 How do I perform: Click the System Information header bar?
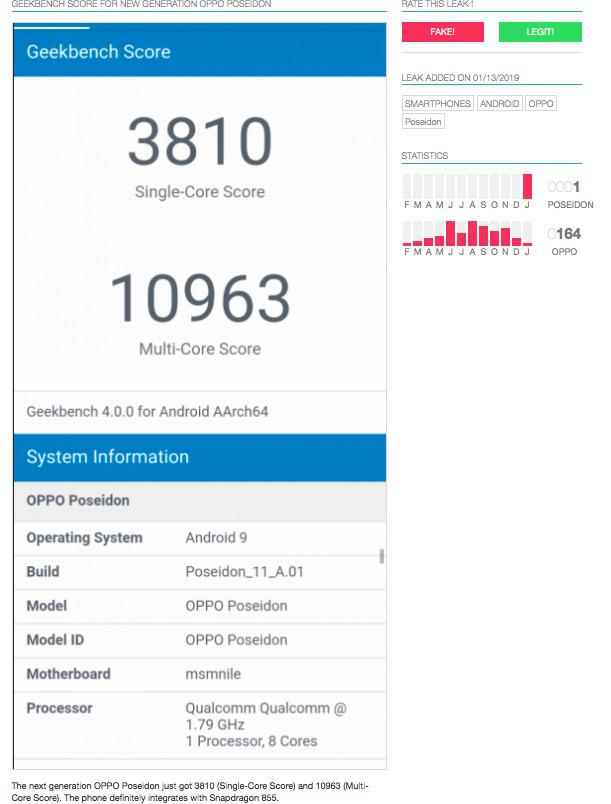point(199,457)
